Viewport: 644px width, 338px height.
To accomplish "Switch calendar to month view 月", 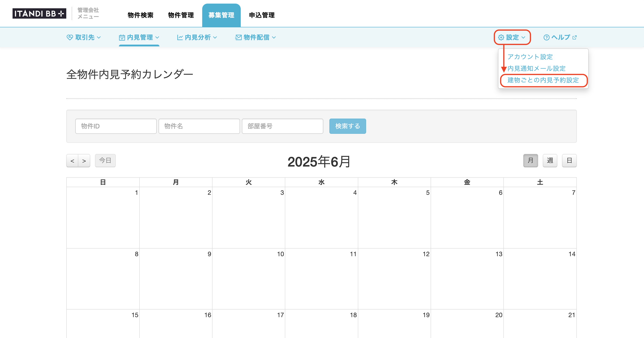I will 530,160.
